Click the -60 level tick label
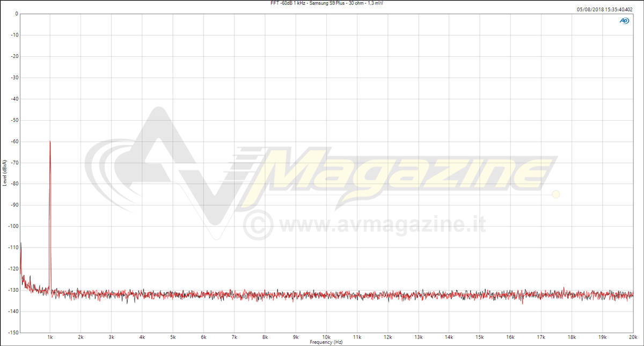Screen dimensions: 644x346 click(15, 141)
